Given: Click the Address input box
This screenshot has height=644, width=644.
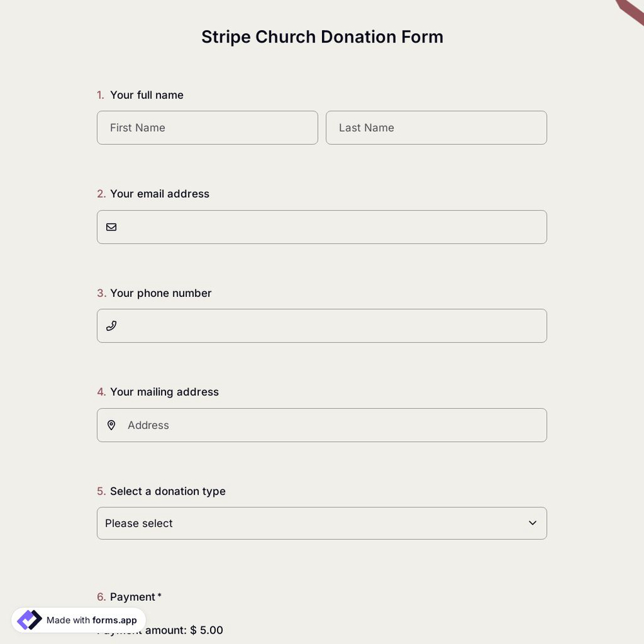Looking at the screenshot, I should [x=322, y=425].
